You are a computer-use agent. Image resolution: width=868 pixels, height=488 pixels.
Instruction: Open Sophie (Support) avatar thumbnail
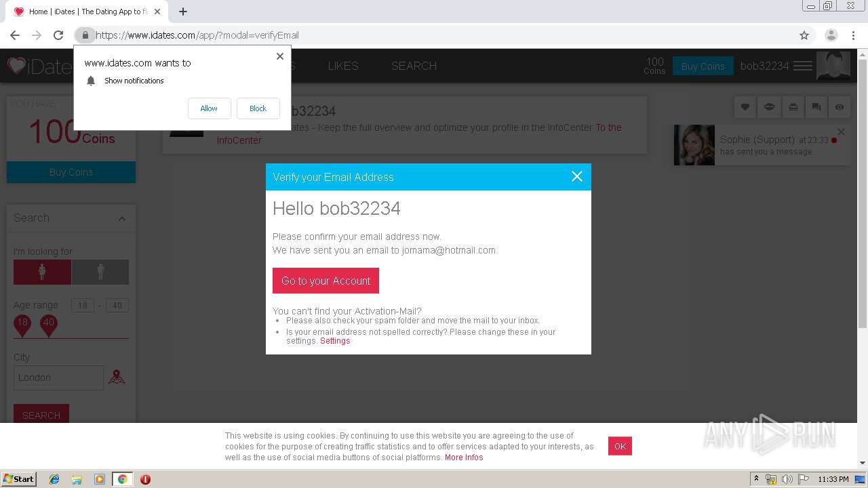(694, 145)
